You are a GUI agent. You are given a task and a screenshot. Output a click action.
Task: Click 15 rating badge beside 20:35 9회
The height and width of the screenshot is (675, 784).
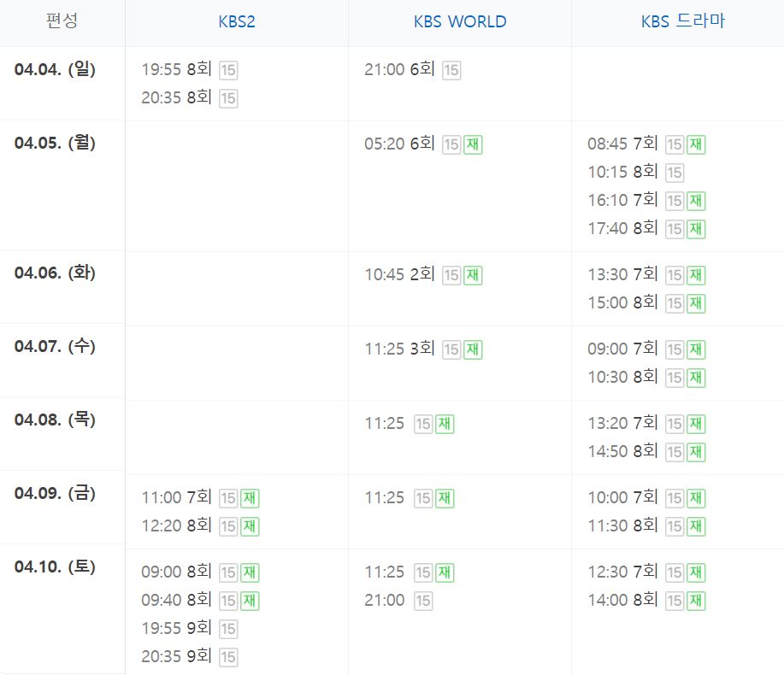tap(228, 656)
